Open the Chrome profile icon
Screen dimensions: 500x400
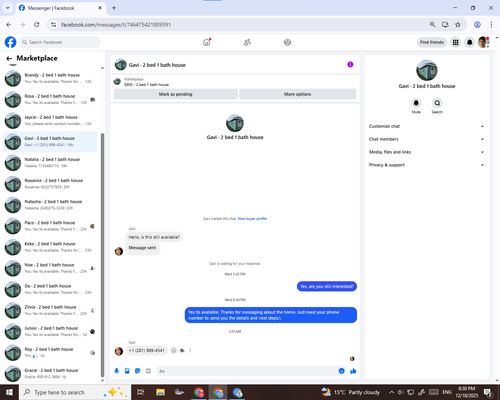click(x=477, y=25)
